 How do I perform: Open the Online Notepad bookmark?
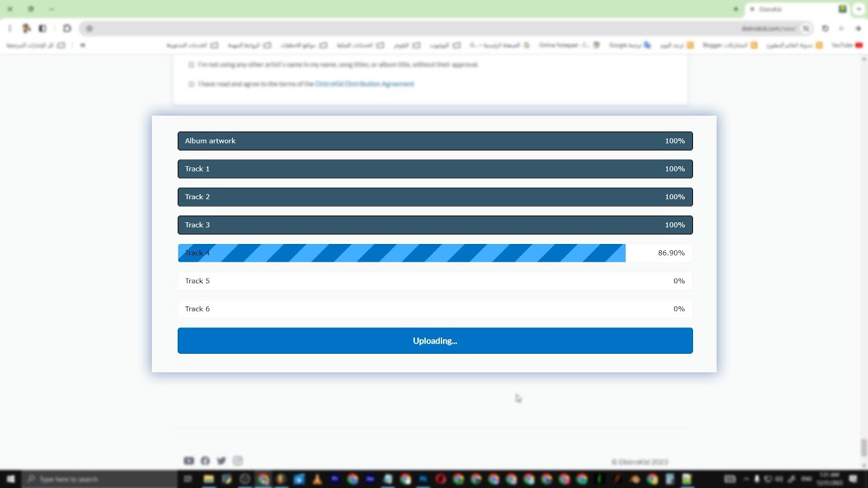(570, 45)
